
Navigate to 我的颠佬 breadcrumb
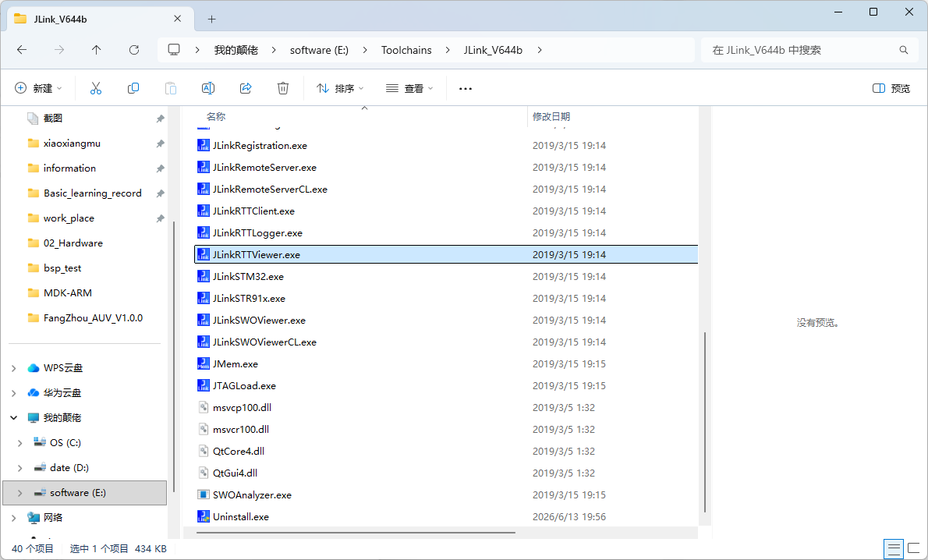pos(236,50)
